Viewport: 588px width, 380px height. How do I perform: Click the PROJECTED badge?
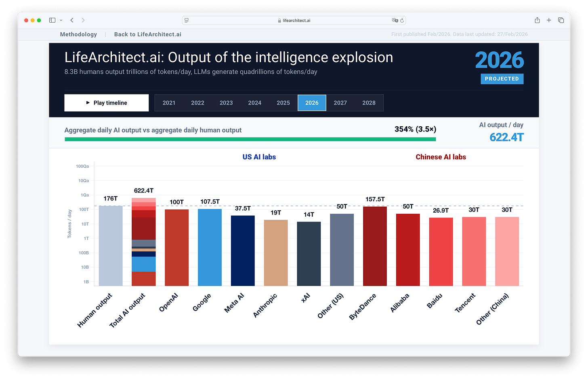pos(502,79)
